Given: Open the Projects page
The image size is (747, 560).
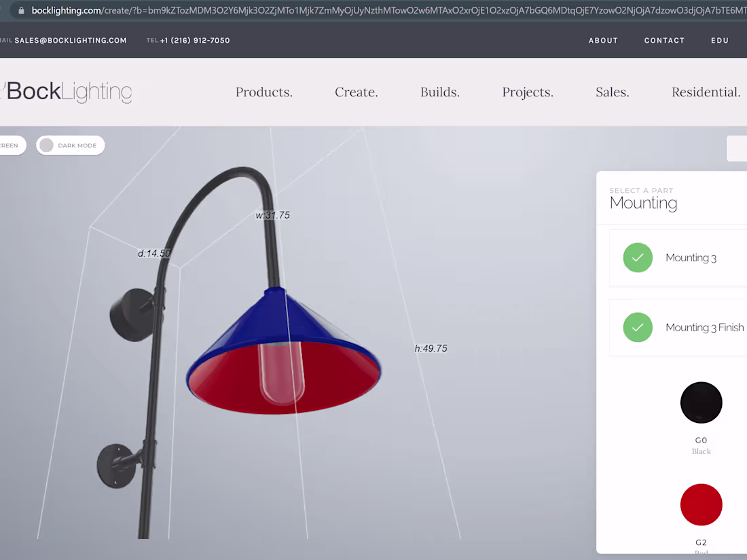Looking at the screenshot, I should coord(527,92).
